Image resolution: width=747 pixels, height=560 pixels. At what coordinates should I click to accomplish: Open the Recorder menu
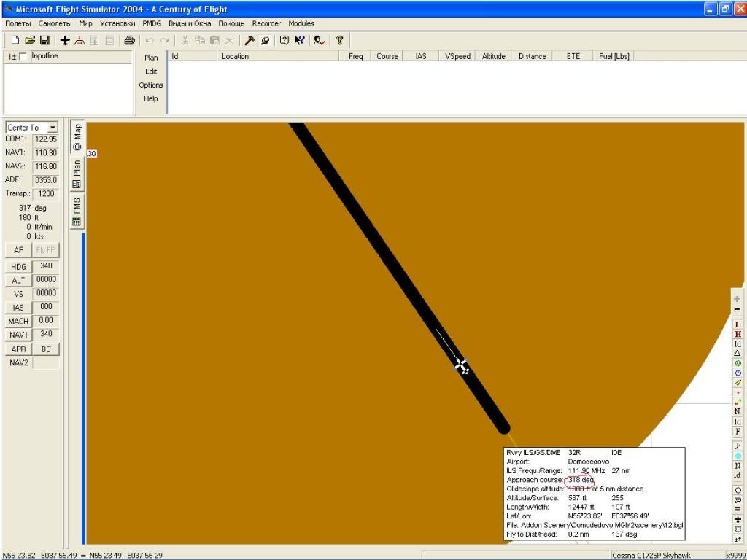coord(266,23)
